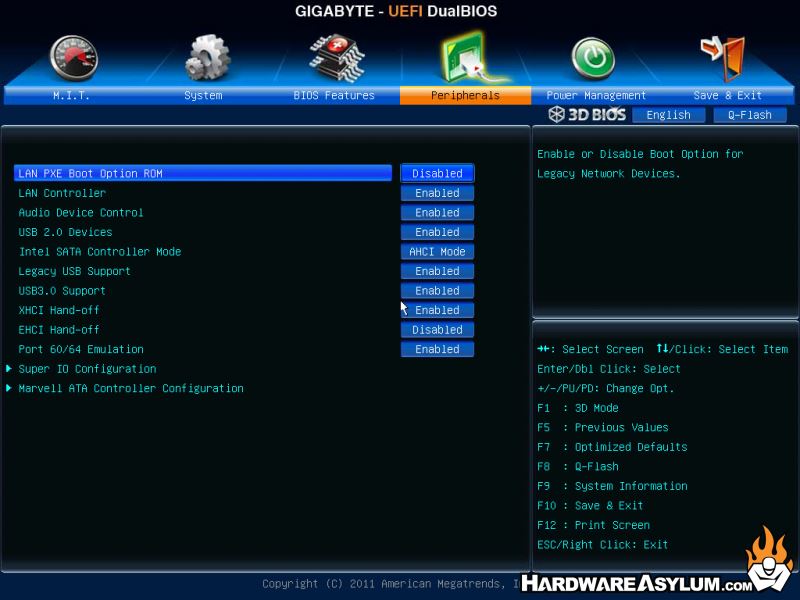
Task: Launch Q-Flash from the top button
Action: click(x=750, y=115)
